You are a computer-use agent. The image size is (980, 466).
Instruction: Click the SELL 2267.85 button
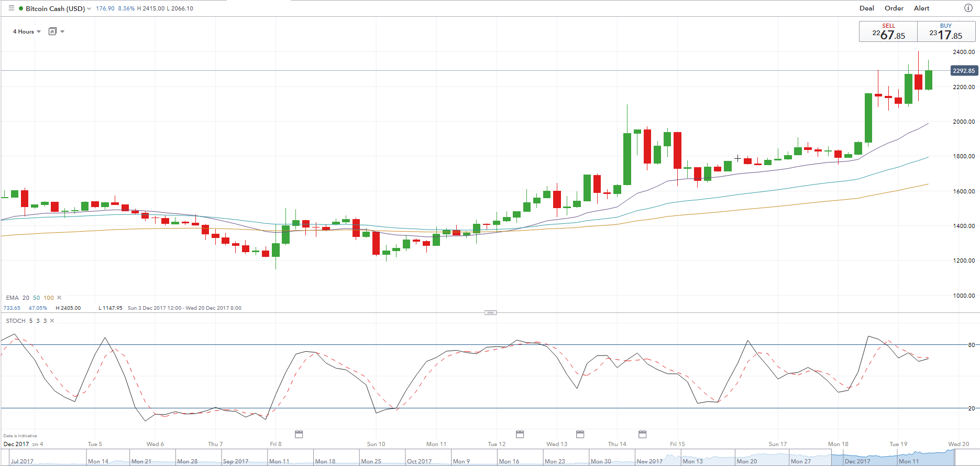coord(888,31)
